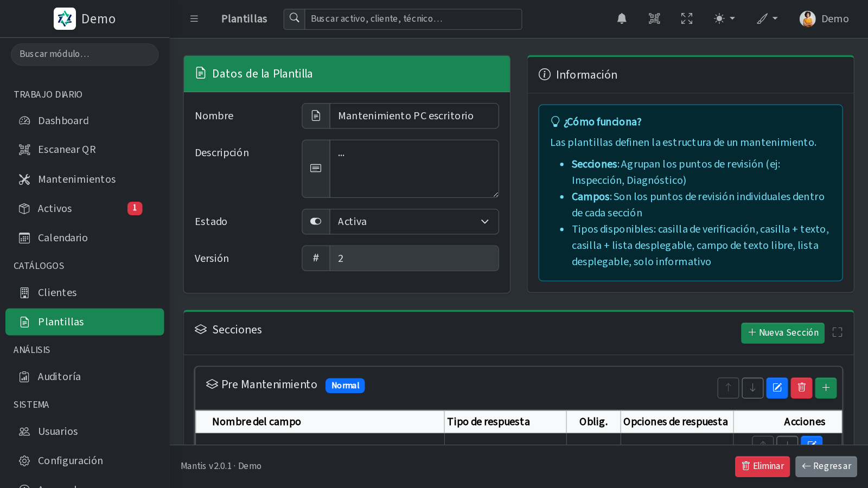Image resolution: width=868 pixels, height=488 pixels.
Task: Click the Mantenimientos tools icon
Action: [x=24, y=179]
